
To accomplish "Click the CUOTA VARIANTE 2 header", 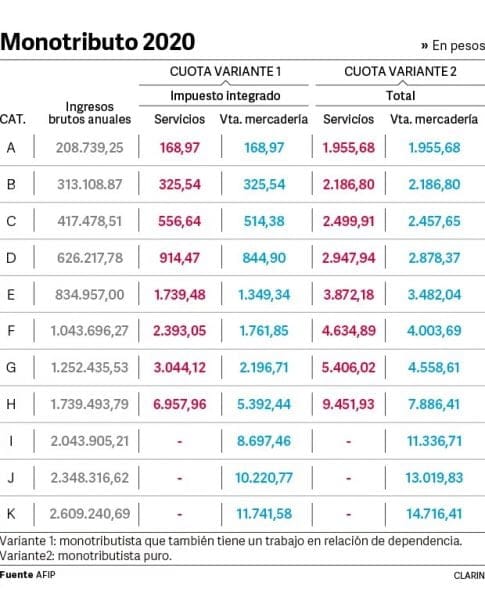I will tap(400, 72).
